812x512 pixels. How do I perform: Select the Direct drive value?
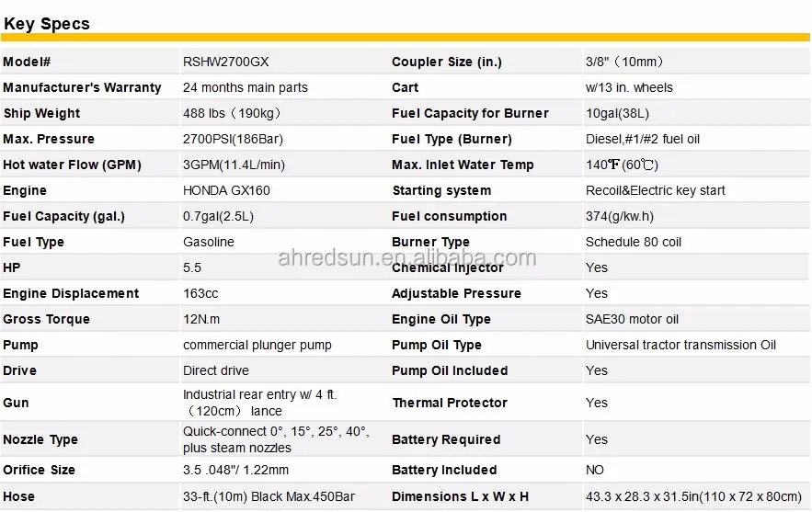(216, 370)
